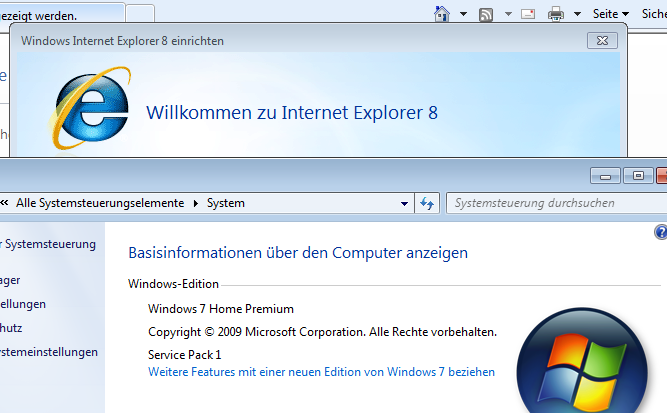667x413 pixels.
Task: Open the sidebar link ending in 'stemeinstellungen'
Action: click(x=49, y=352)
